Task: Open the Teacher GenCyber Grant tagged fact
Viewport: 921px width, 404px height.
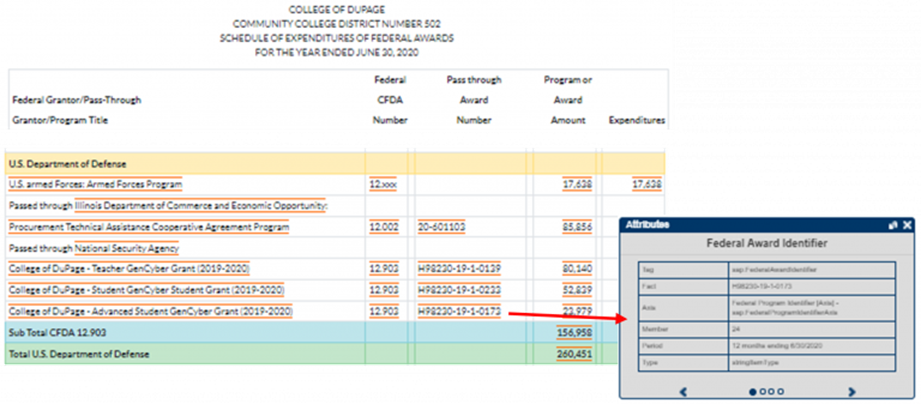Action: point(129,269)
